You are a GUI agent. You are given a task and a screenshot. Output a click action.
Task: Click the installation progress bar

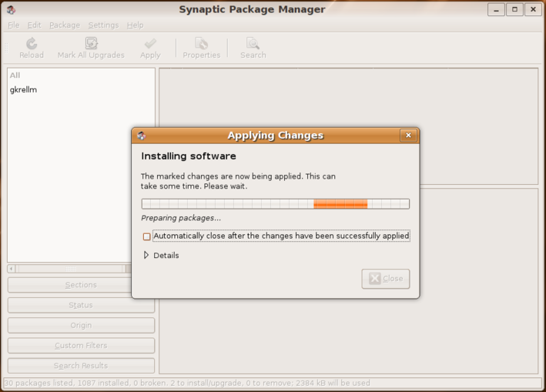tap(276, 203)
